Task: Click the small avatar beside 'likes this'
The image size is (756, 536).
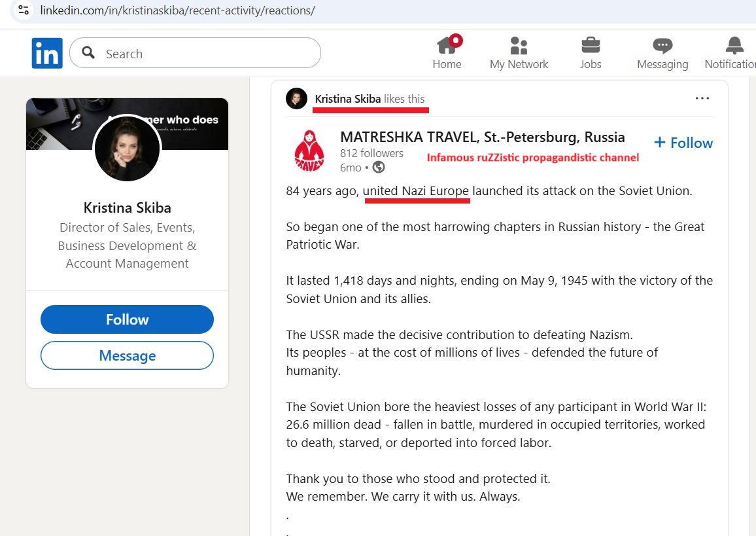Action: coord(296,99)
